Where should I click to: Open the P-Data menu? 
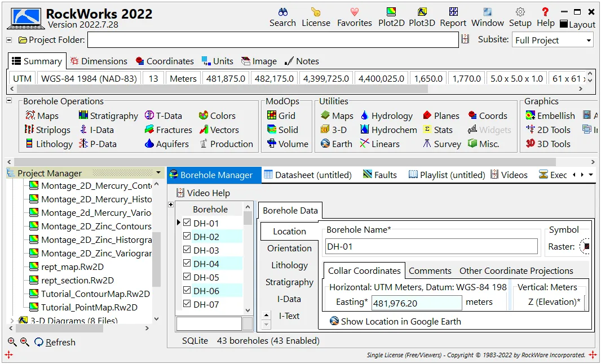[98, 144]
